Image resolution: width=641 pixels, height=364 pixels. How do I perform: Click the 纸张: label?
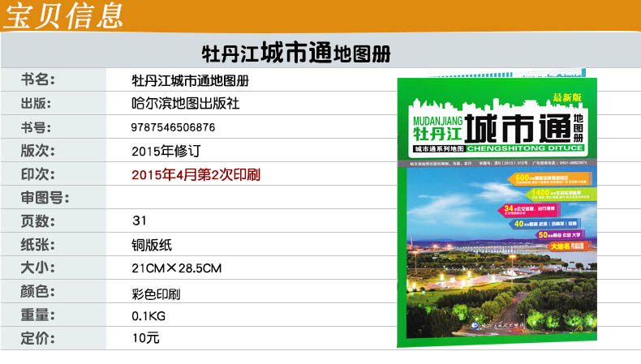pyautogui.click(x=37, y=245)
